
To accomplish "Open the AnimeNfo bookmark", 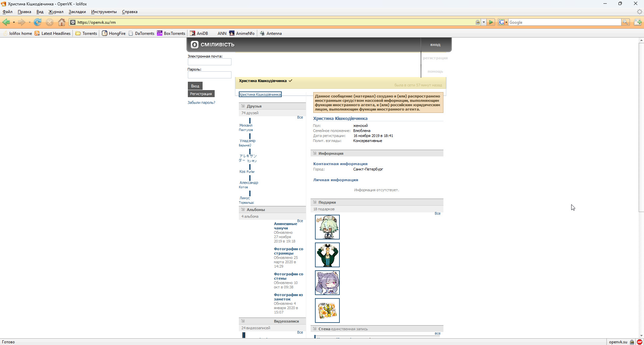I will click(x=242, y=33).
